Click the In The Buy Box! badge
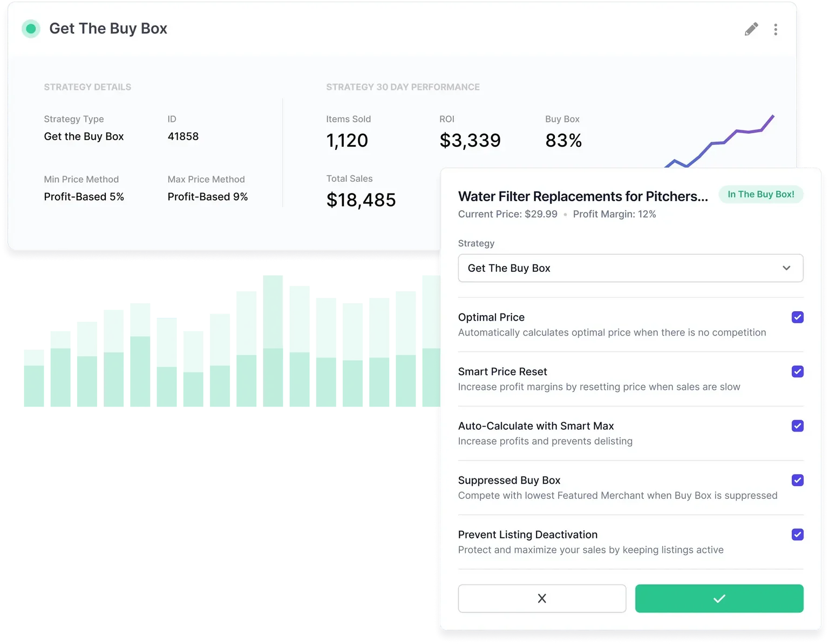 click(x=760, y=194)
